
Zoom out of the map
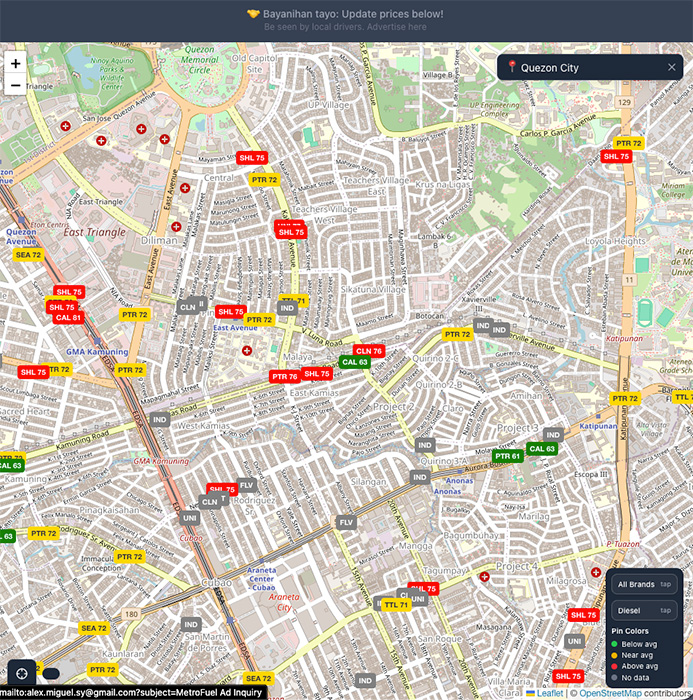coord(15,86)
